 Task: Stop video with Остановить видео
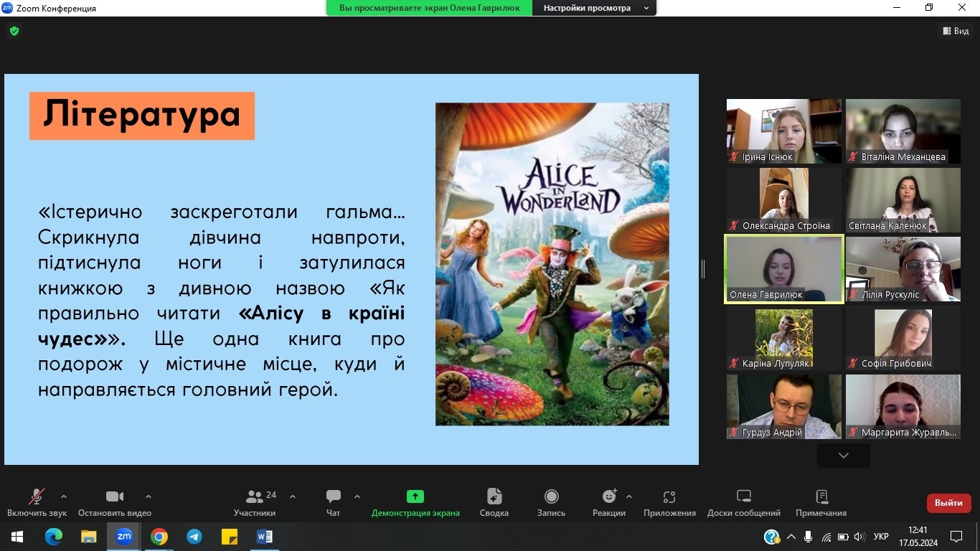coord(115,502)
